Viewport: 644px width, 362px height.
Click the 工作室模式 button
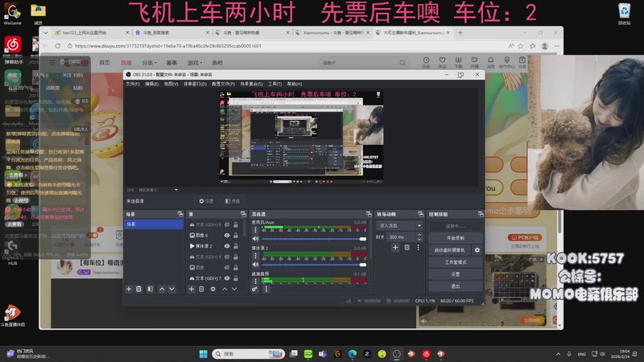(x=456, y=262)
